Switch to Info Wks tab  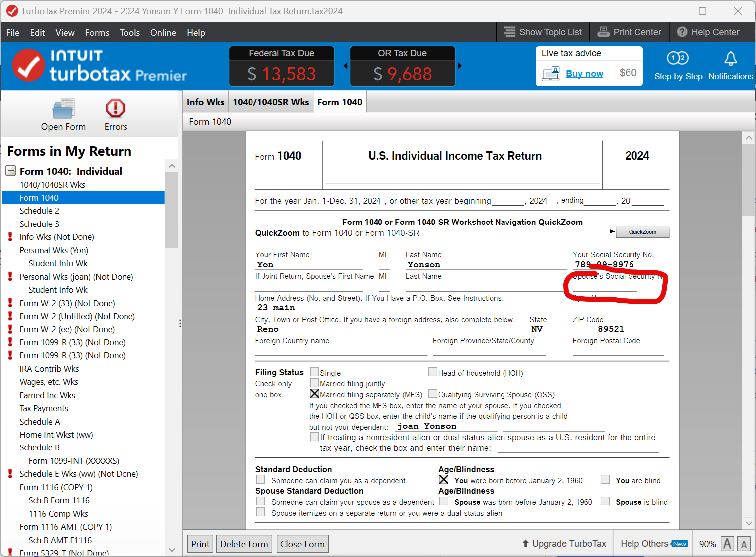coord(205,102)
